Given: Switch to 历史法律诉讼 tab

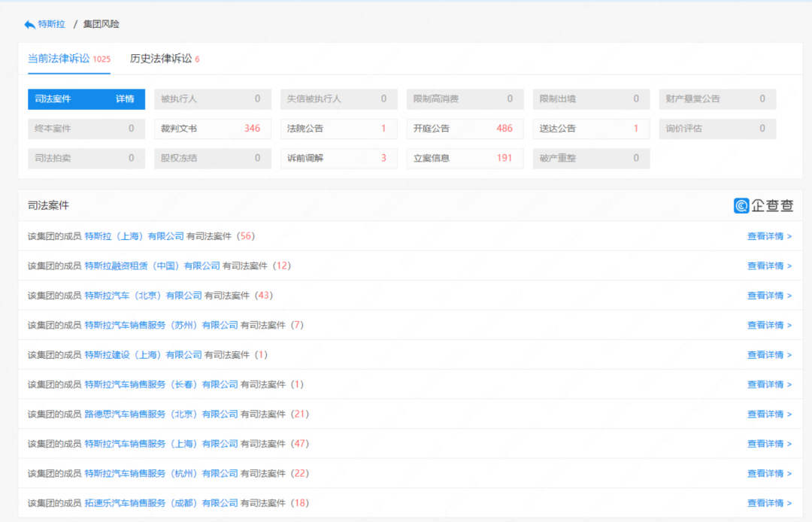Looking at the screenshot, I should (x=161, y=59).
